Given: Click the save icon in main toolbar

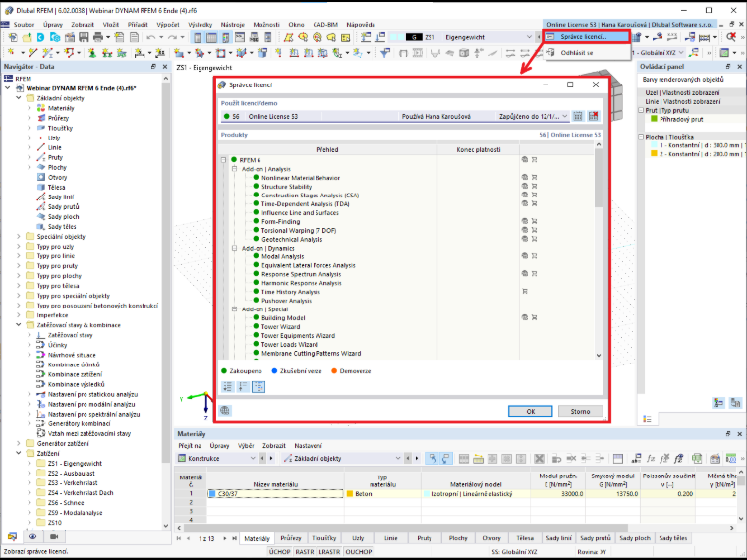Looking at the screenshot, I should click(x=84, y=37).
